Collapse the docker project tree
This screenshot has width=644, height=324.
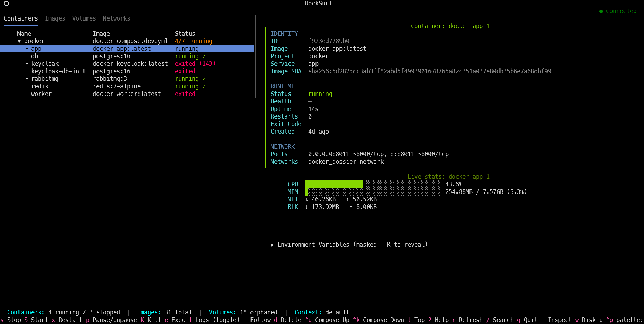19,41
